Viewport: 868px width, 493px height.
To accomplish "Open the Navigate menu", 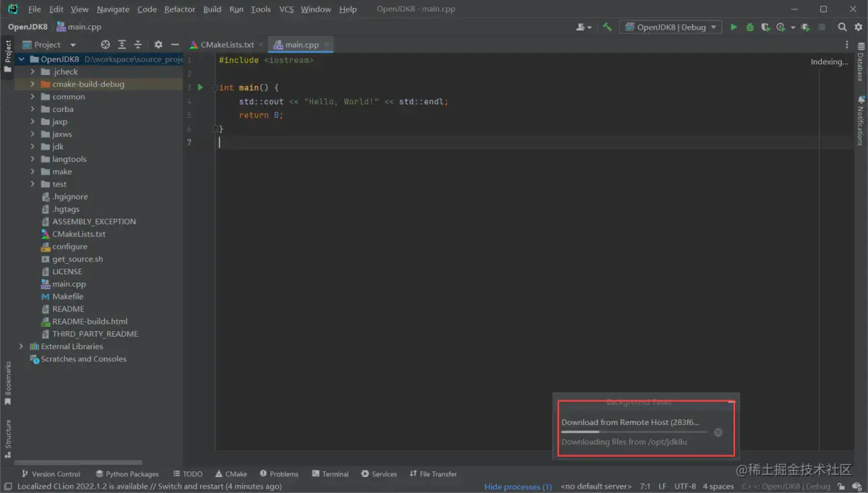I will pos(113,9).
